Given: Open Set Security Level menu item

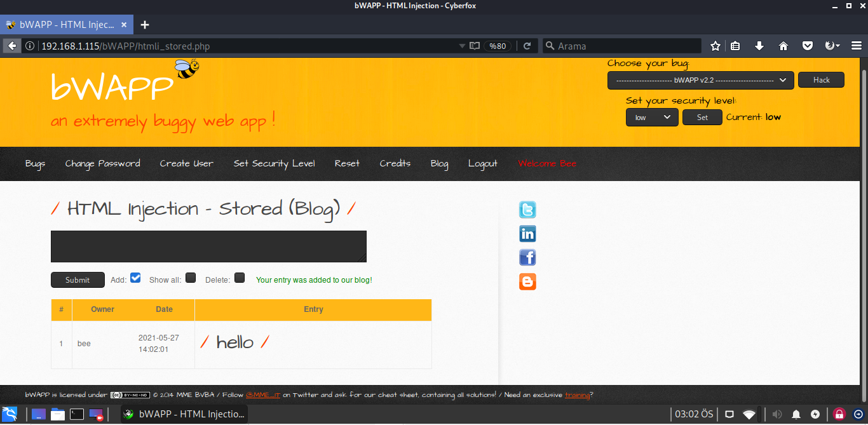Looking at the screenshot, I should (275, 164).
